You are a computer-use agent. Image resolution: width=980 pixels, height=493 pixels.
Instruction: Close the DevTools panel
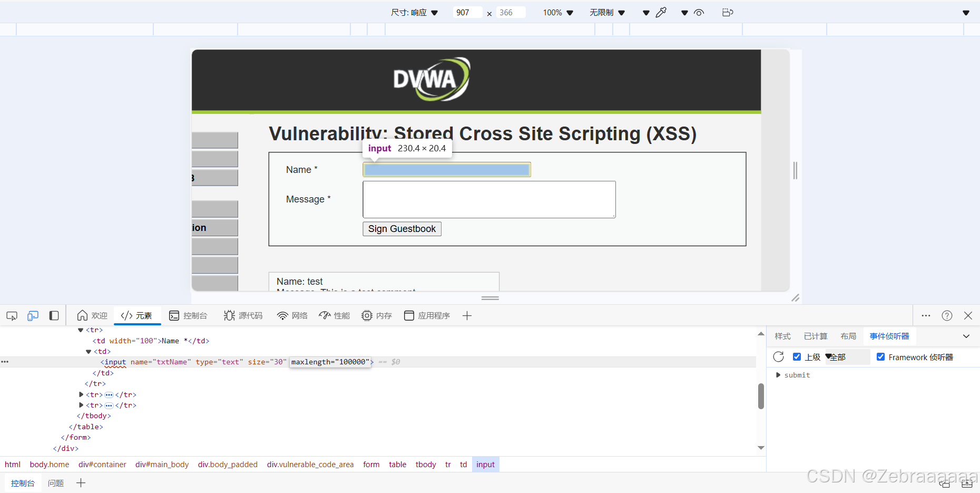tap(968, 315)
